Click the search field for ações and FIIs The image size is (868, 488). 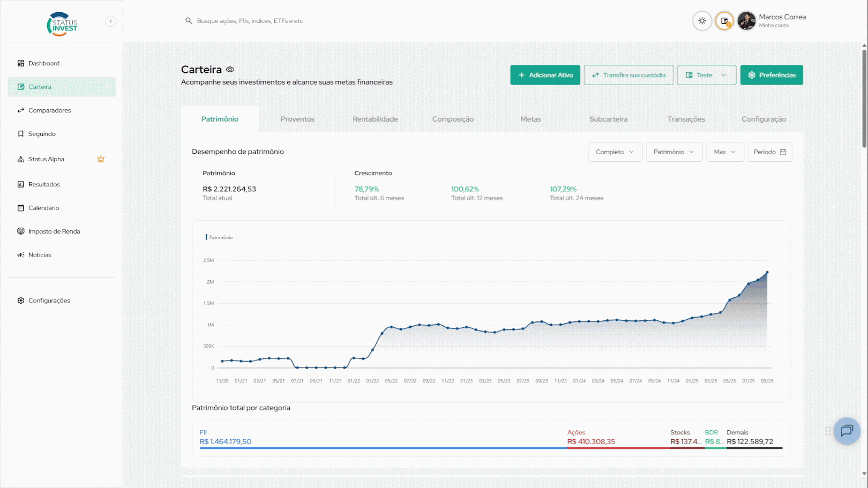(250, 21)
